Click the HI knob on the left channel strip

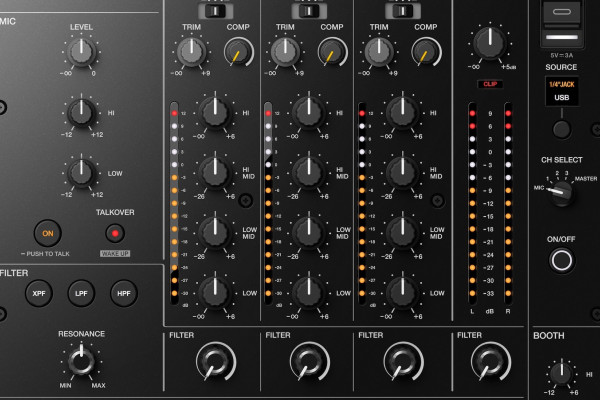pos(215,113)
